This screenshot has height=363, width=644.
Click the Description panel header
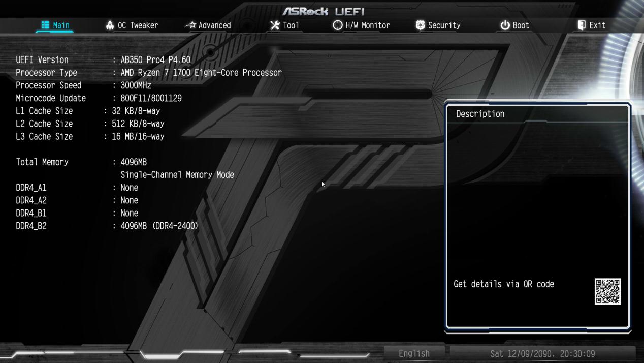point(480,114)
